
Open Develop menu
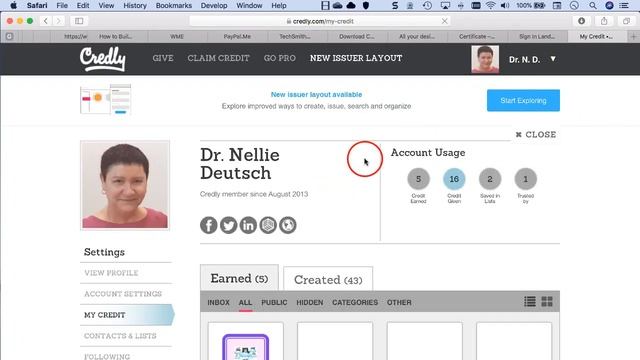pos(214,5)
